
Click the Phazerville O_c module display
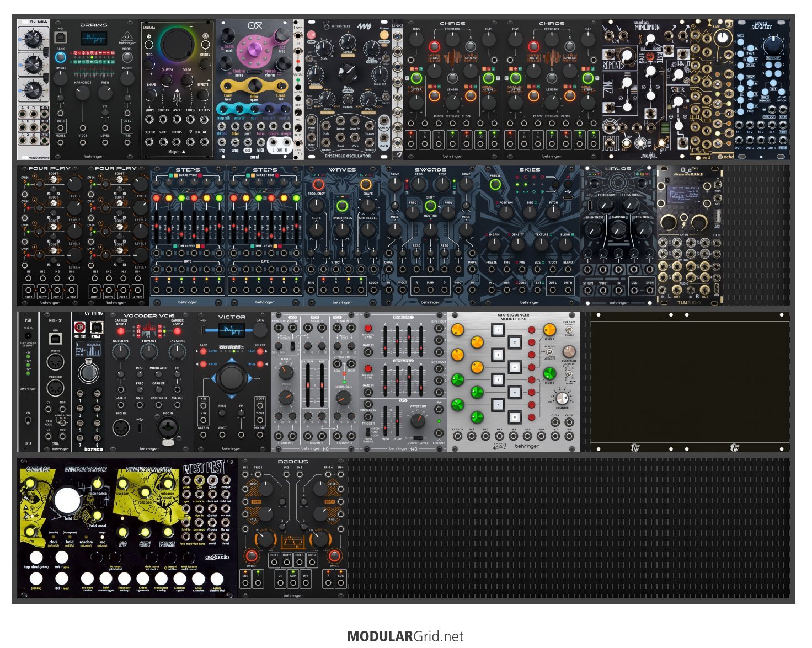click(685, 195)
